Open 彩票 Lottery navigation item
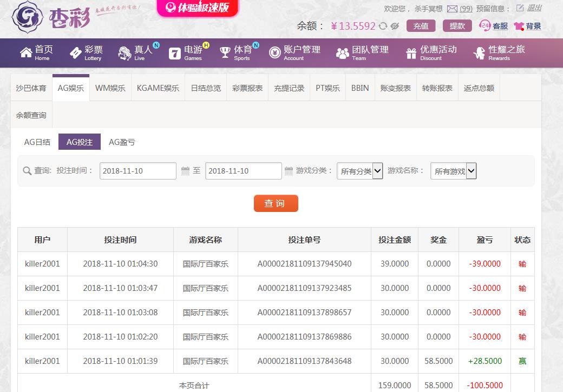563x392 pixels. point(86,52)
